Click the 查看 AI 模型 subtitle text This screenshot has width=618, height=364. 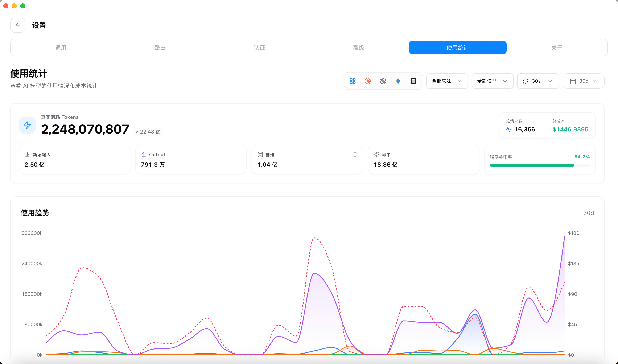pos(54,86)
